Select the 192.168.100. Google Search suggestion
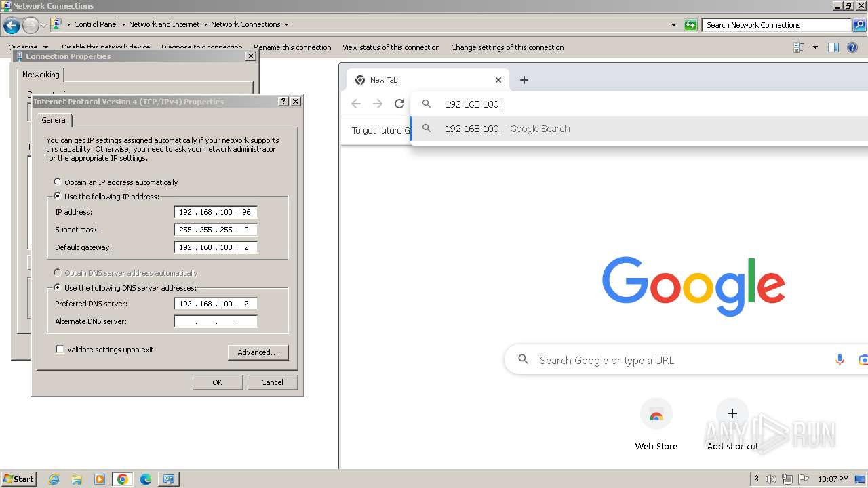This screenshot has height=488, width=868. click(639, 129)
